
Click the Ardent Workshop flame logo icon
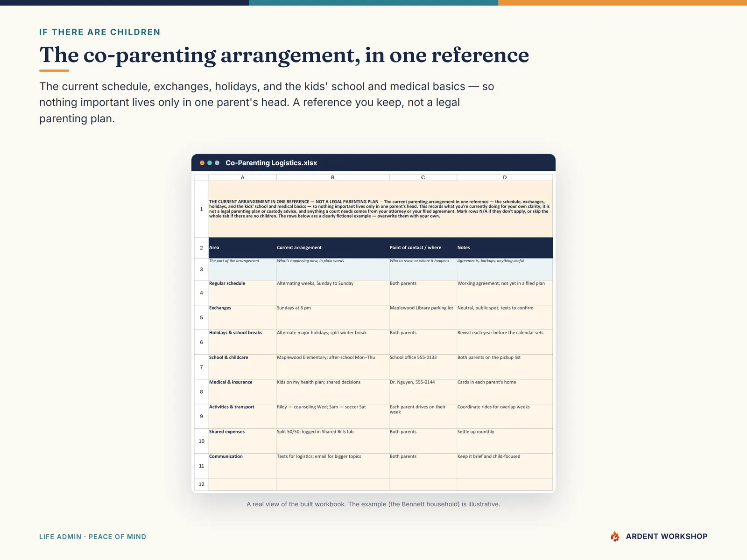(615, 536)
